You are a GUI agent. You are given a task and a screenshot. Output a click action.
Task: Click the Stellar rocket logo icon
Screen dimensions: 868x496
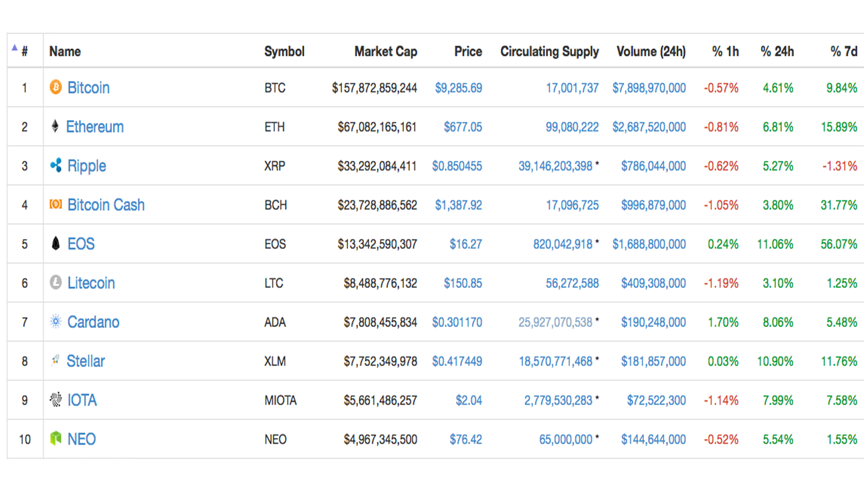[x=55, y=360]
